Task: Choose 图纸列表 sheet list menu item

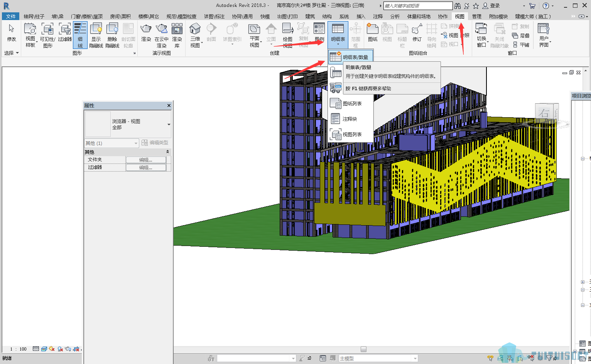Action: coord(351,103)
